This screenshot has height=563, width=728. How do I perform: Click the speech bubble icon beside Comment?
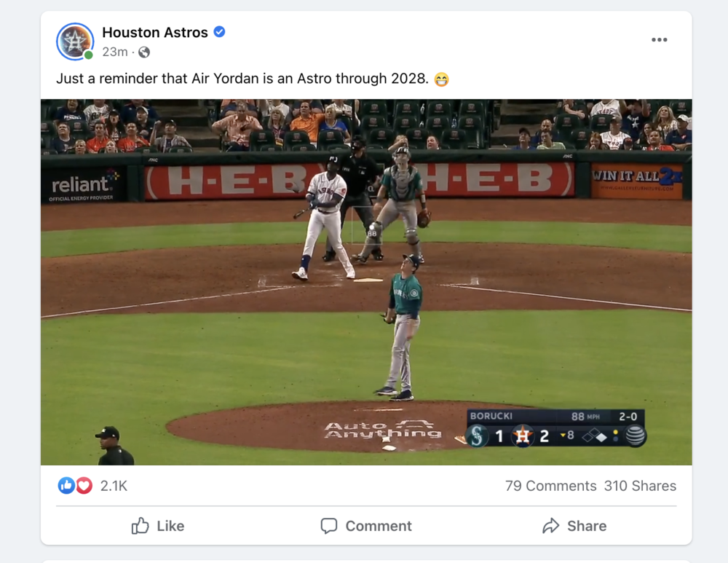click(329, 526)
